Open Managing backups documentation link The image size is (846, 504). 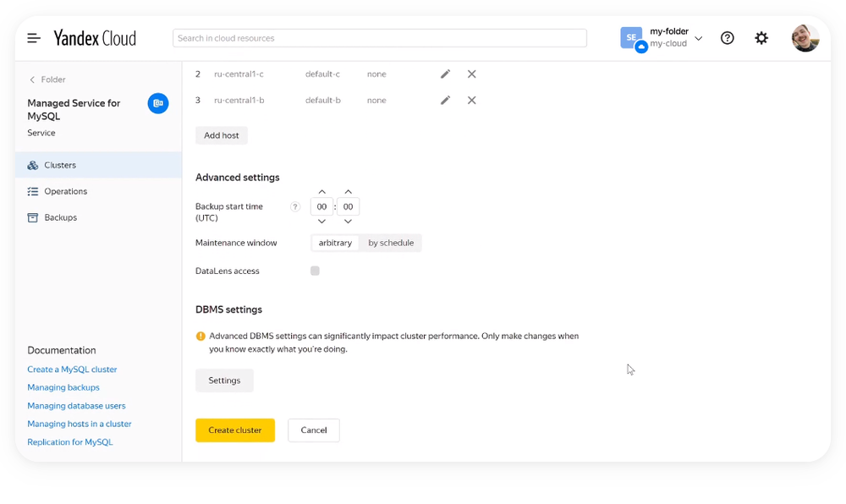[x=63, y=387]
